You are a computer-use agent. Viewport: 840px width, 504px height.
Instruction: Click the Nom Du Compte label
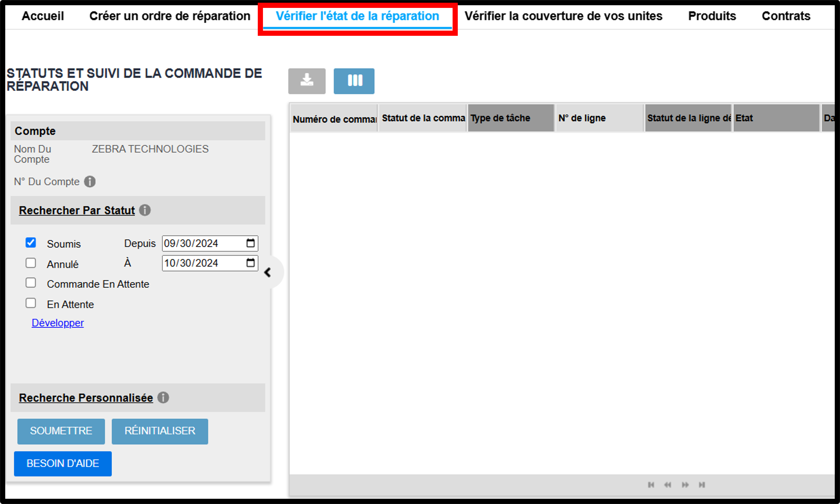[x=33, y=154]
